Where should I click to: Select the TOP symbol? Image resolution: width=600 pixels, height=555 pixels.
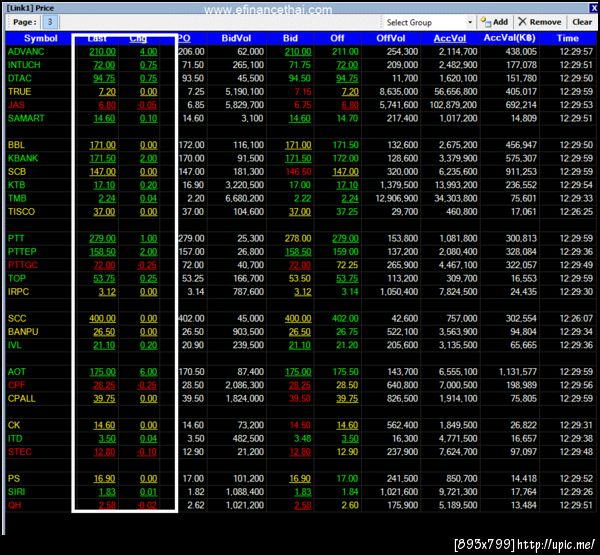click(x=17, y=278)
